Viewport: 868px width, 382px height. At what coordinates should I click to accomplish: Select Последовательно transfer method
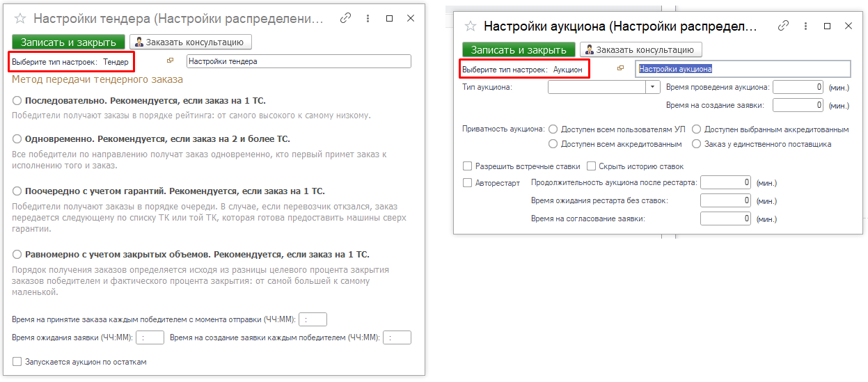click(17, 101)
